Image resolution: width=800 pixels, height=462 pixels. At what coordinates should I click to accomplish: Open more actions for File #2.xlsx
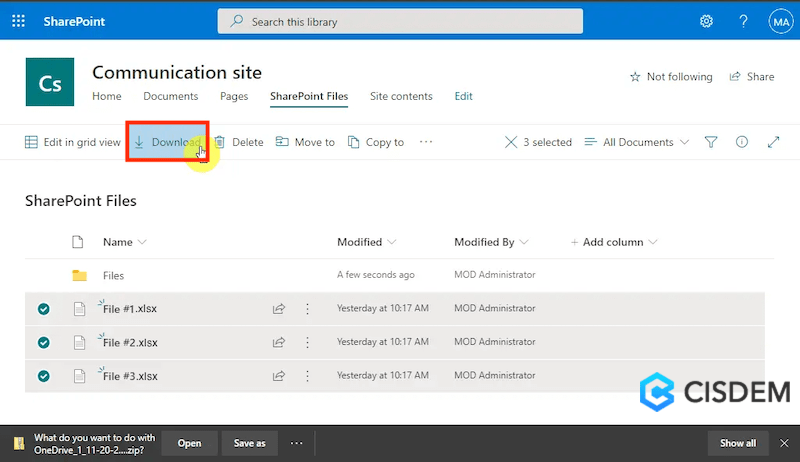307,342
